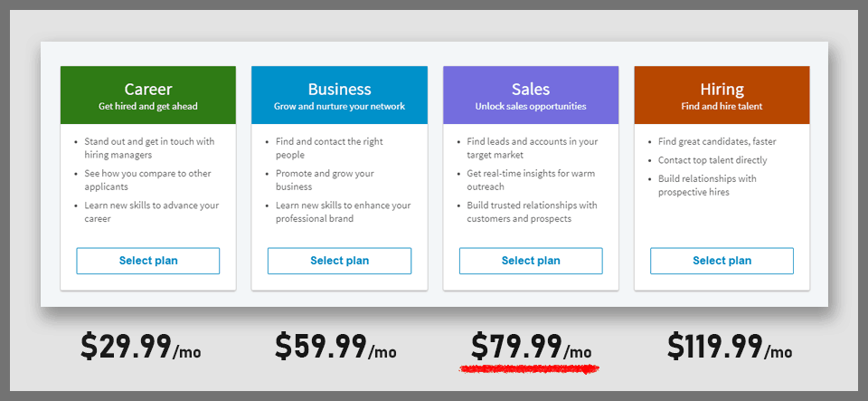This screenshot has width=868, height=401.
Task: Choose Select plan under the Sales card
Action: [x=531, y=261]
